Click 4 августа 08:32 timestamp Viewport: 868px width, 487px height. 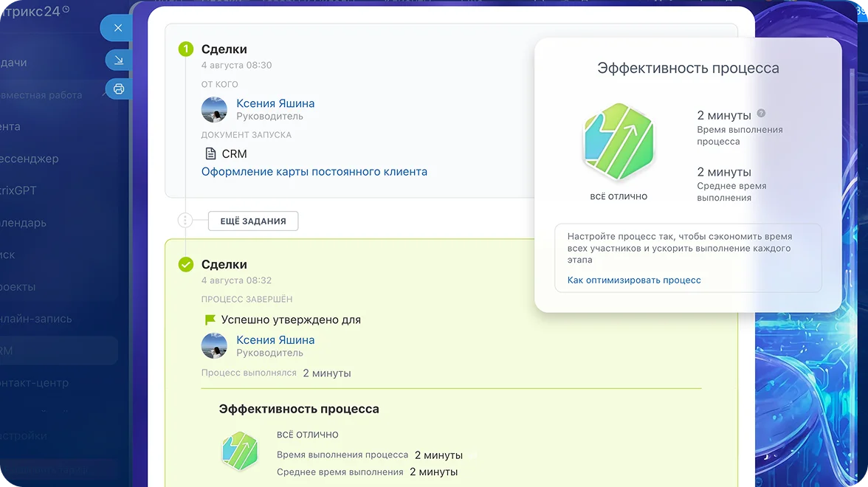(x=236, y=280)
